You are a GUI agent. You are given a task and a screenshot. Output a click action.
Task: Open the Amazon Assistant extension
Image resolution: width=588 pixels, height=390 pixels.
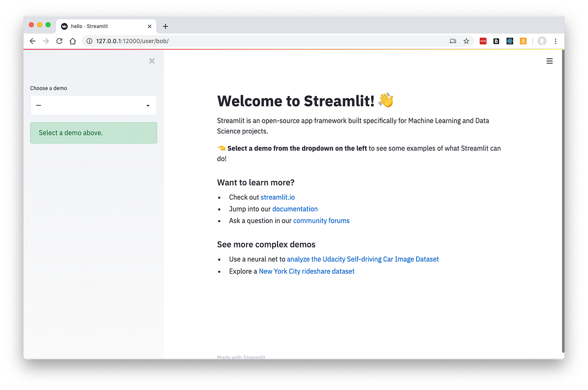(523, 41)
